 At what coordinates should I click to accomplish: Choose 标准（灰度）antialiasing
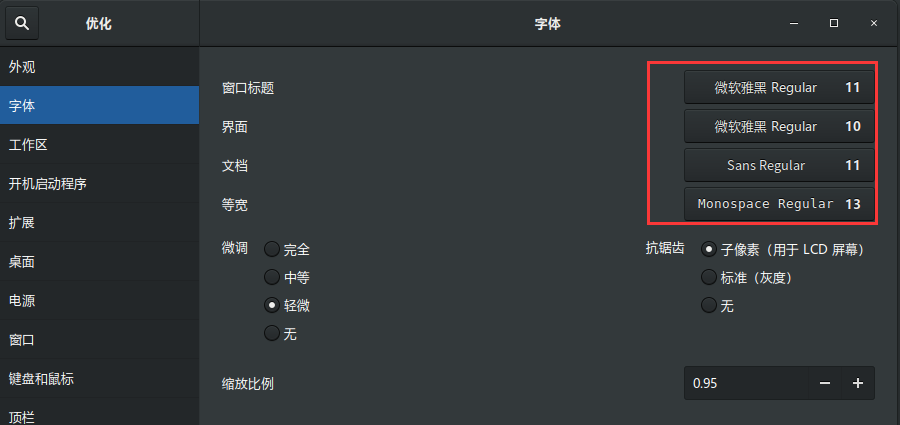click(x=709, y=277)
